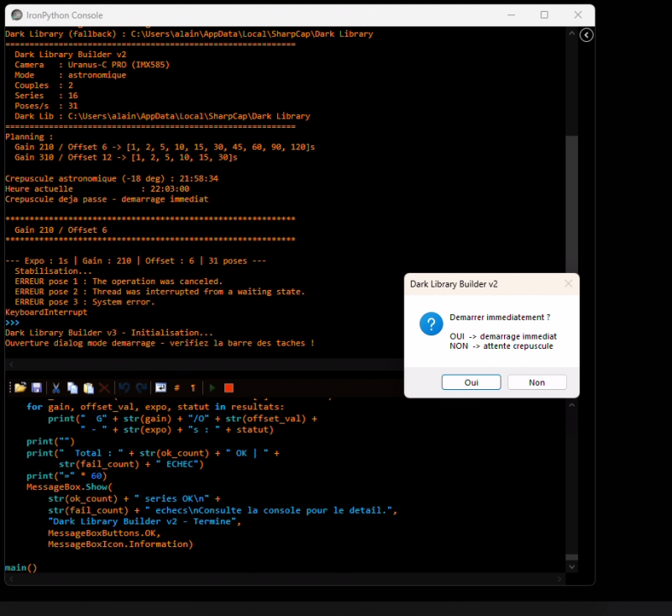This screenshot has height=616, width=672.
Task: Click the script editor vertical scrollbar thumb
Action: 571,557
